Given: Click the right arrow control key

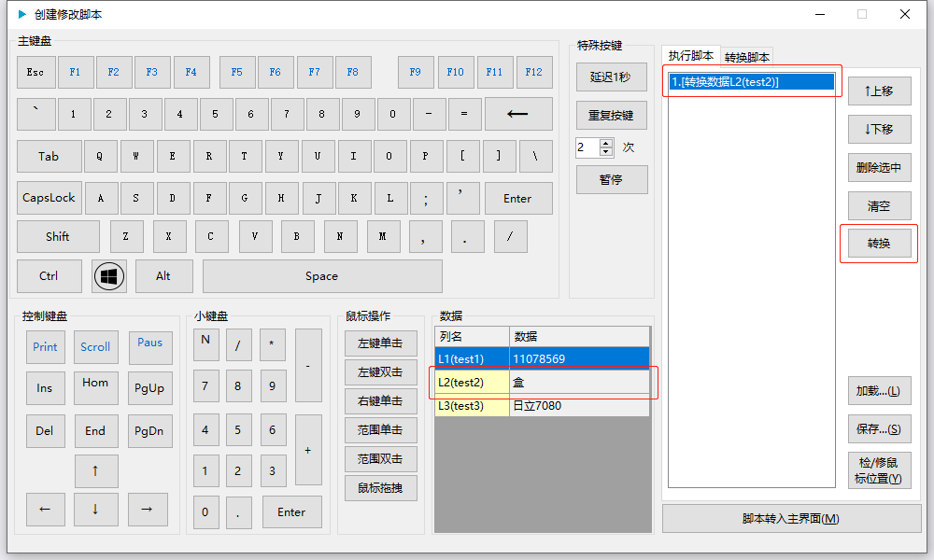Looking at the screenshot, I should [148, 510].
